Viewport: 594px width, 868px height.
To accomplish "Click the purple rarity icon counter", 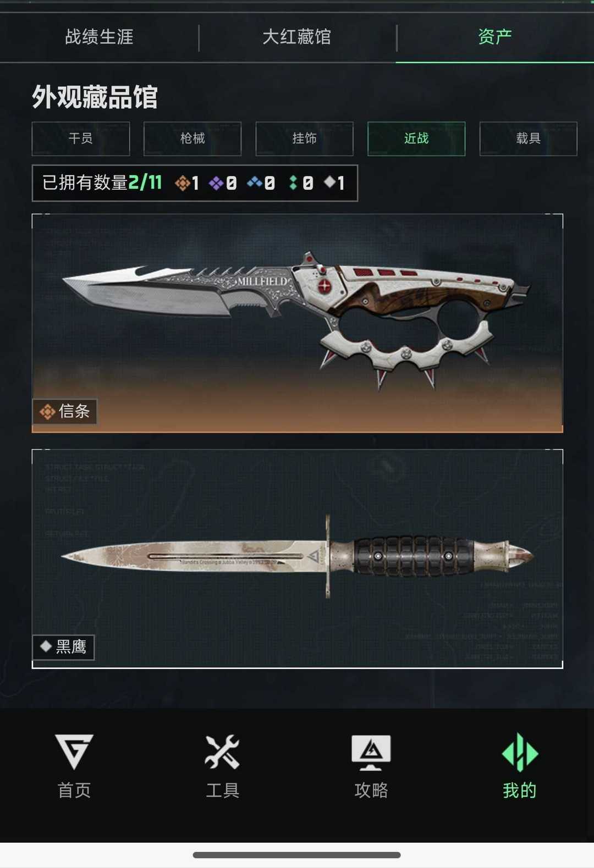I will (x=223, y=183).
